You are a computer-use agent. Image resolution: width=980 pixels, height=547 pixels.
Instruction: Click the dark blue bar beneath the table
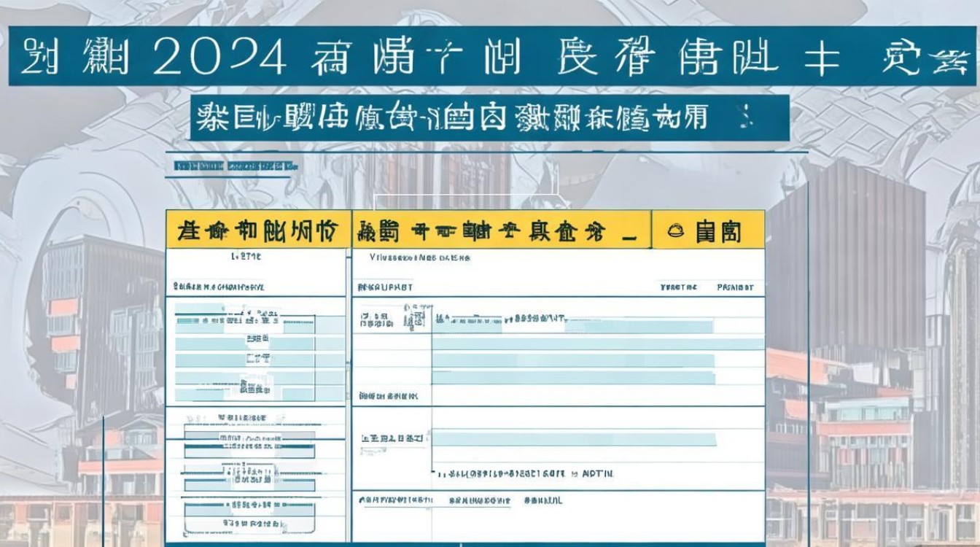tap(465, 543)
